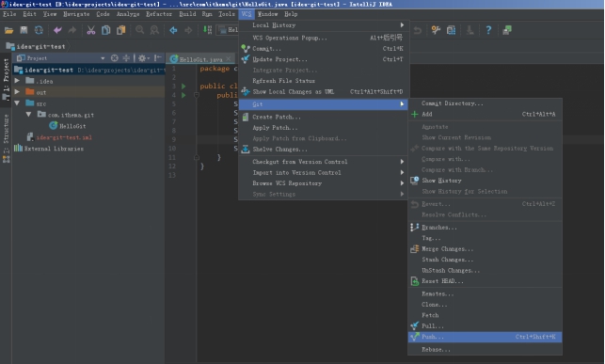Viewport: 605px width, 364px height.
Task: Click the Cut scissors toolbar icon
Action: (90, 30)
